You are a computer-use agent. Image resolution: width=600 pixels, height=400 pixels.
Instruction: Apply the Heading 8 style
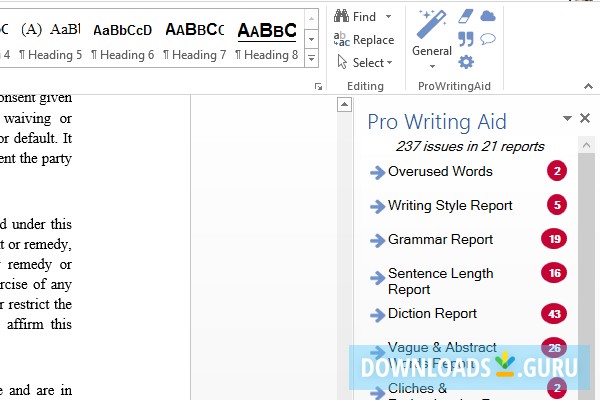[x=267, y=40]
